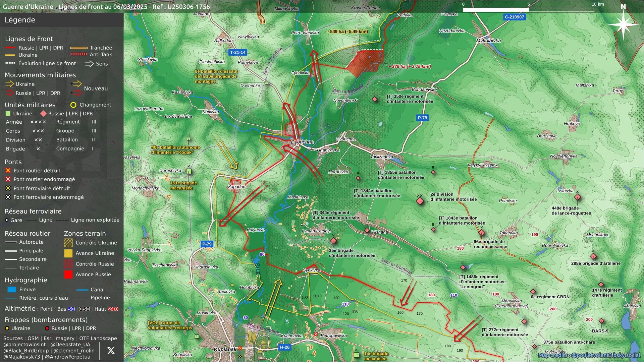Click the Masiutivka village label

[x=298, y=197]
